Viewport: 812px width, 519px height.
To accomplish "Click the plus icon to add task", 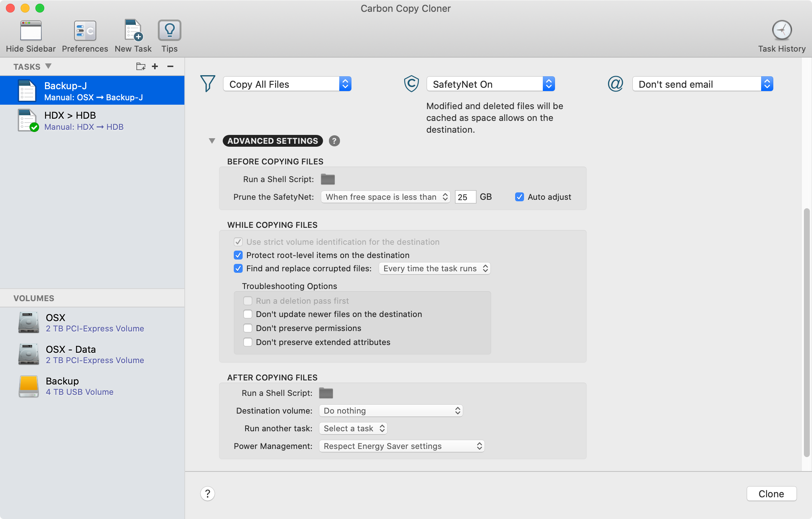I will coord(155,66).
